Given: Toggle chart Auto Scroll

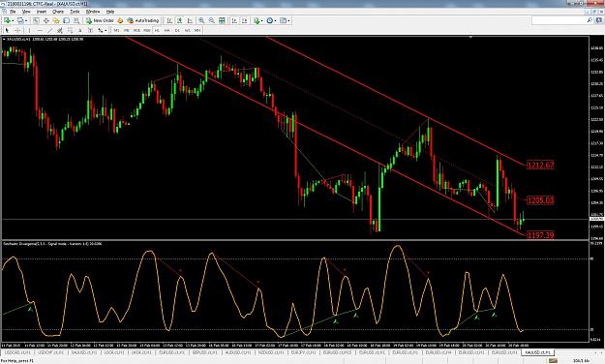Looking at the screenshot, I should [234, 20].
